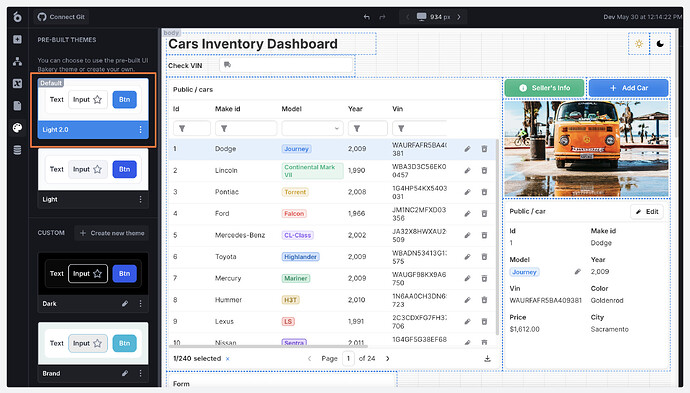This screenshot has height=393, width=690.
Task: Edit the Dark custom theme pencil icon
Action: pos(125,304)
